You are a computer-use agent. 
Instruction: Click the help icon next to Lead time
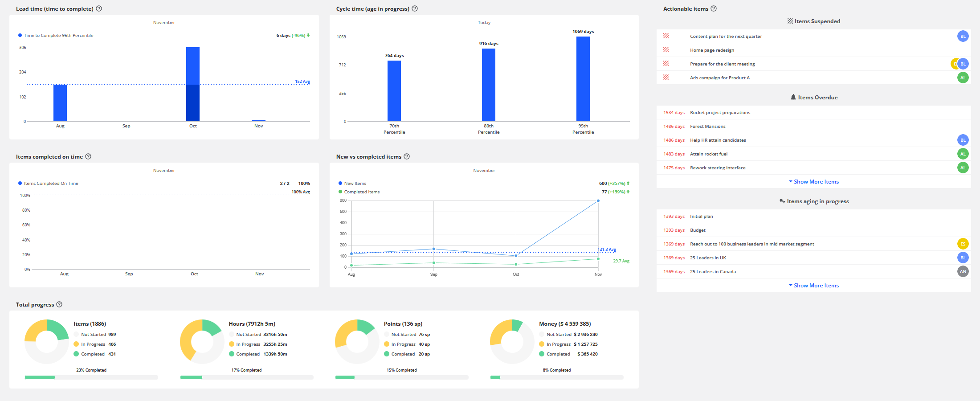[x=99, y=8]
